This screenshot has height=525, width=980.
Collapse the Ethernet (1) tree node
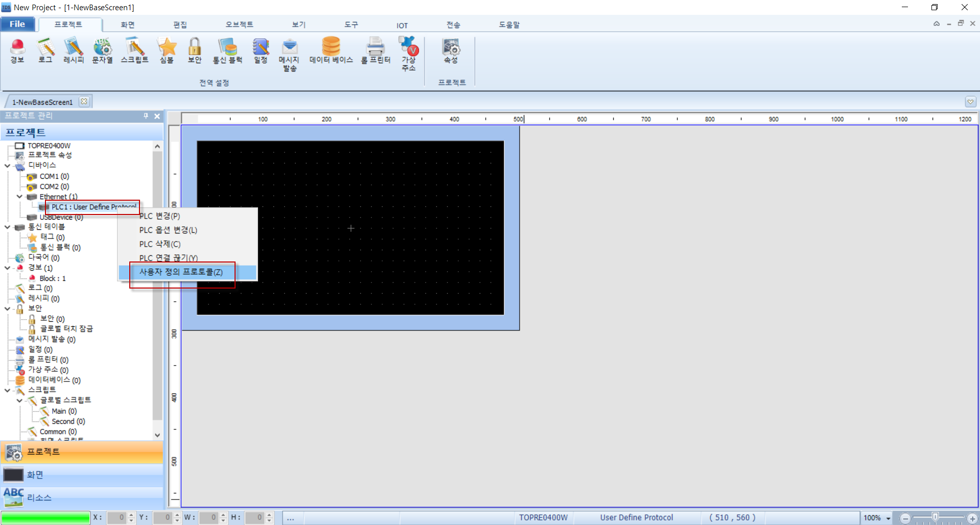coord(19,196)
